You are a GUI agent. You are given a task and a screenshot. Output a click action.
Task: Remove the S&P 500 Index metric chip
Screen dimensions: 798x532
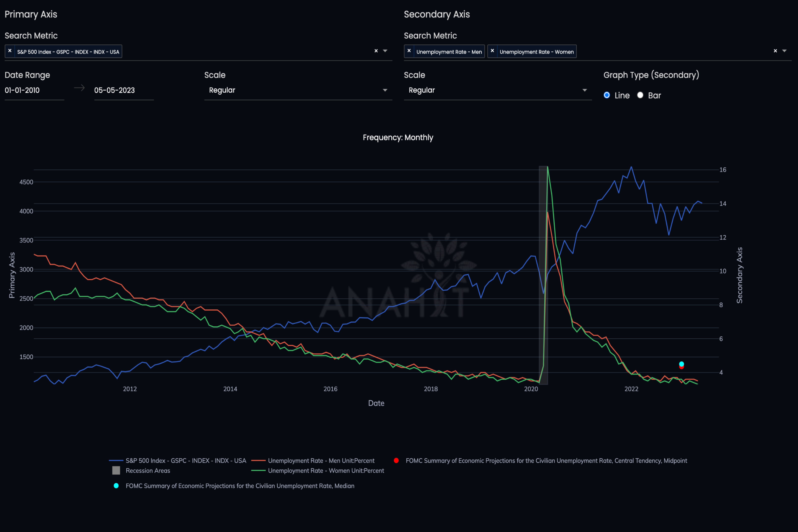pos(10,51)
